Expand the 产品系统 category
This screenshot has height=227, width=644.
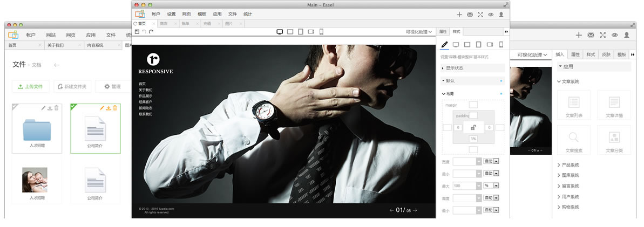570,165
